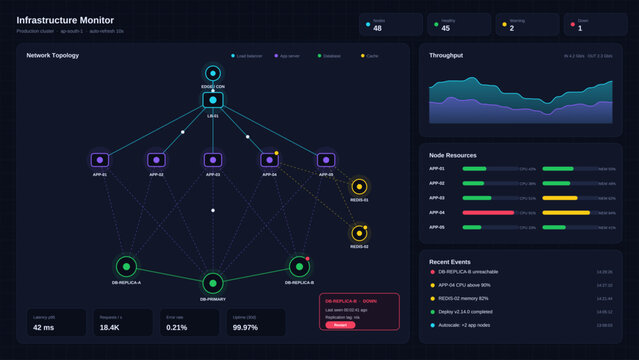The height and width of the screenshot is (360, 639).
Task: Click the Infrastructure Monitor title
Action: pos(65,20)
